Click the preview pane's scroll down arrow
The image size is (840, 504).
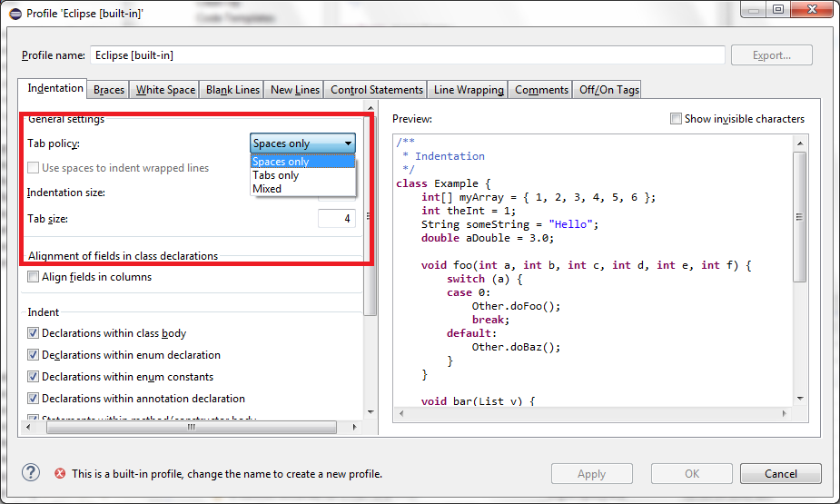pyautogui.click(x=800, y=399)
